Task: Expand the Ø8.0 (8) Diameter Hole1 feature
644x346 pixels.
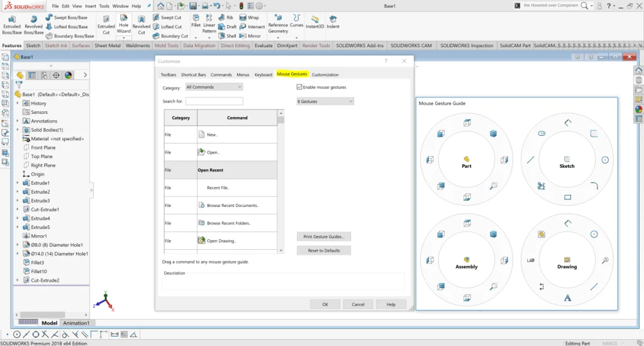Action: pyautogui.click(x=18, y=245)
